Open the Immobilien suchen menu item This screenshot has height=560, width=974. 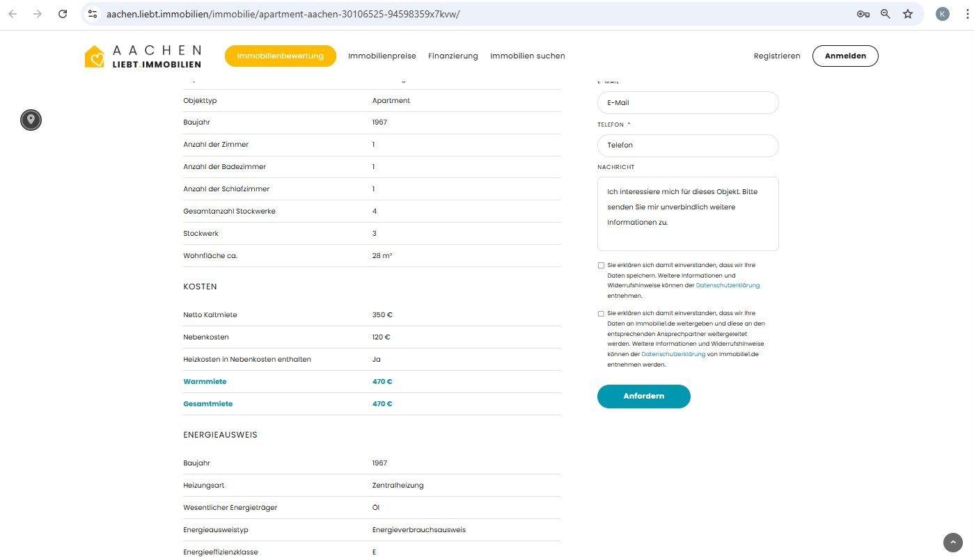tap(528, 56)
